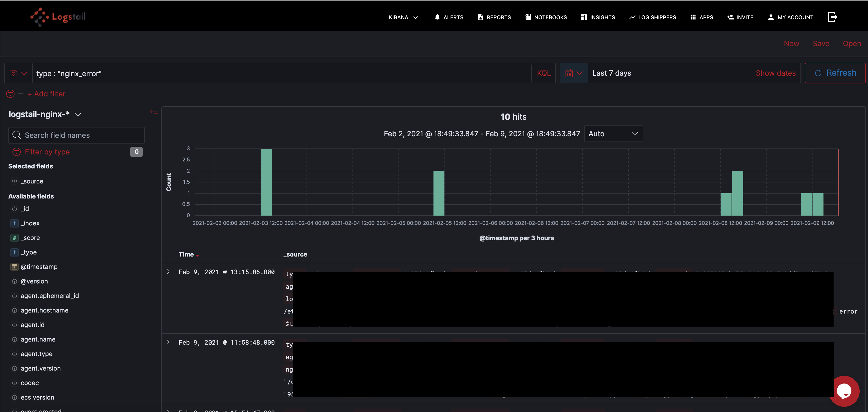This screenshot has width=868, height=412.
Task: Click the saved query disk icon
Action: coord(13,73)
